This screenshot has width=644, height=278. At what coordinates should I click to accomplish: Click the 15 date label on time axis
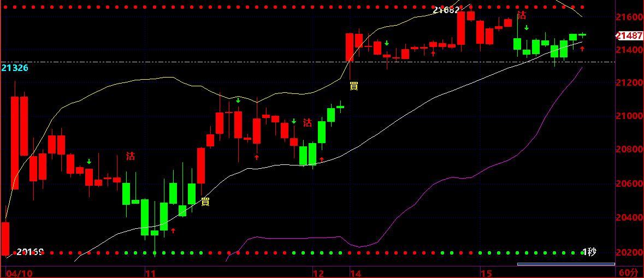pyautogui.click(x=486, y=273)
